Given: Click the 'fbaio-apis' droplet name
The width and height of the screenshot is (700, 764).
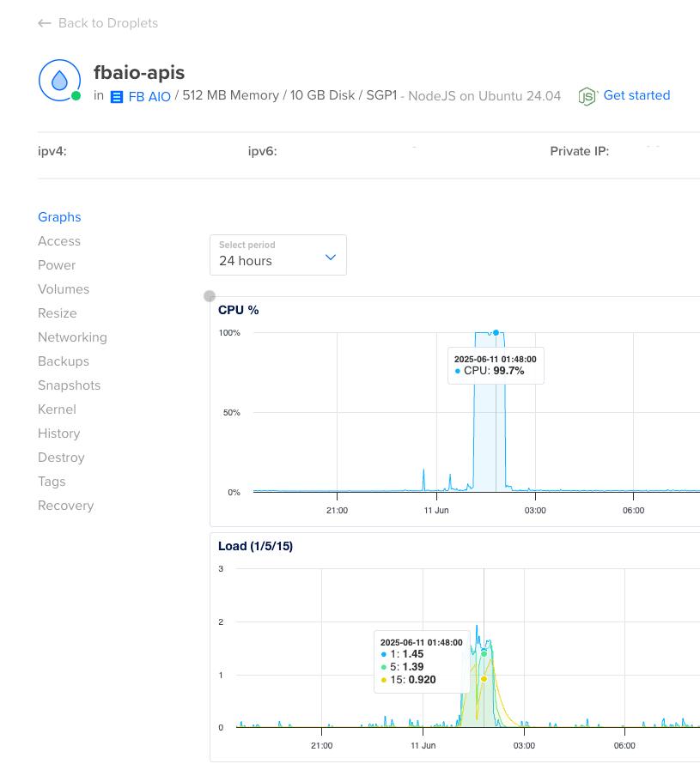Looking at the screenshot, I should (139, 73).
